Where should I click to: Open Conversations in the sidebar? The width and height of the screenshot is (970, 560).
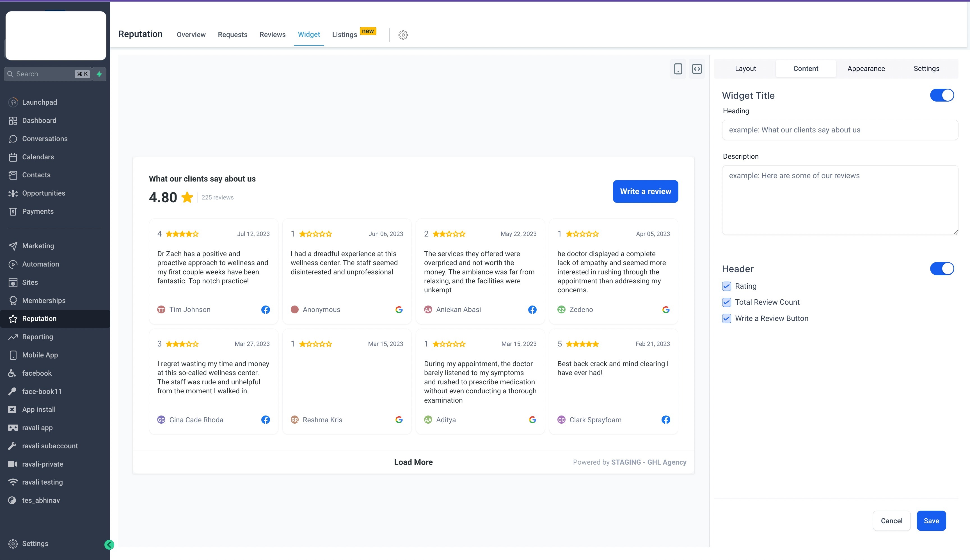pyautogui.click(x=45, y=139)
